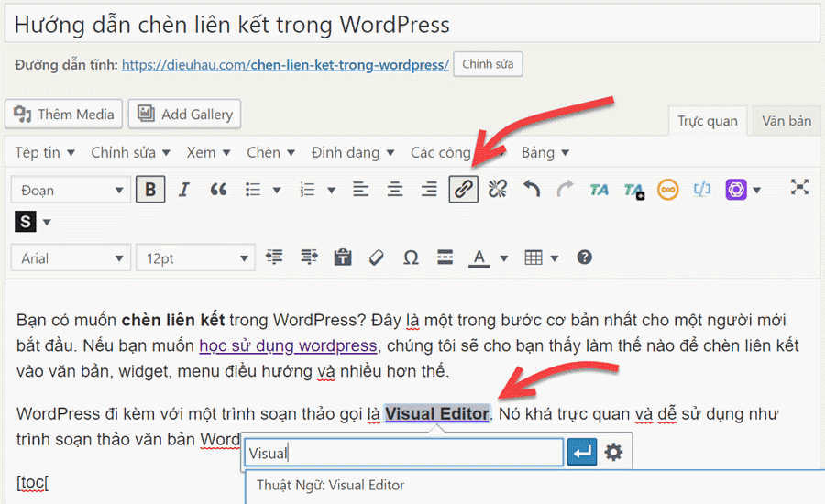The image size is (825, 504).
Task: Increase indent of the paragraph
Action: click(309, 257)
